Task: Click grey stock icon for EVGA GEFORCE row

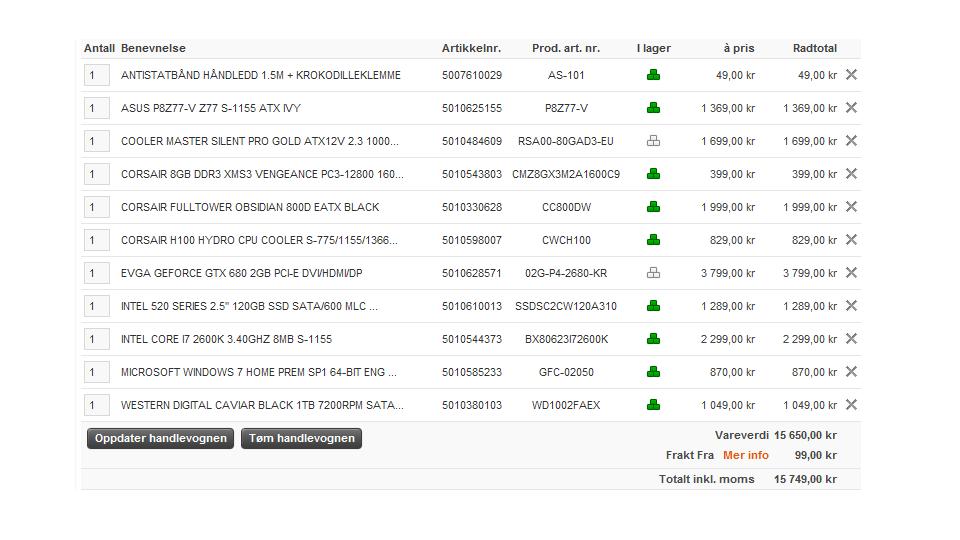Action: pos(653,273)
